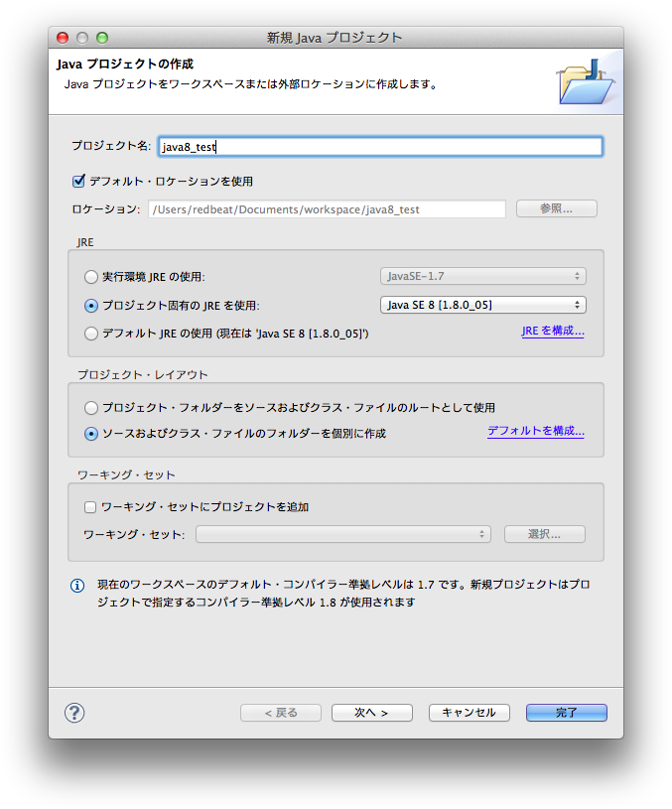672x809 pixels.
Task: Click the dialog title 新規 Java プロジェクト
Action: [335, 38]
